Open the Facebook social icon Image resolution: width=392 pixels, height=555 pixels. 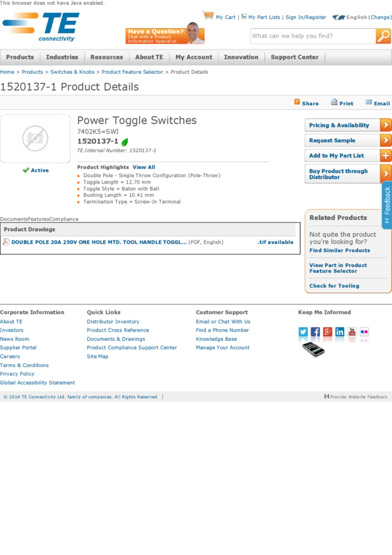pyautogui.click(x=315, y=332)
